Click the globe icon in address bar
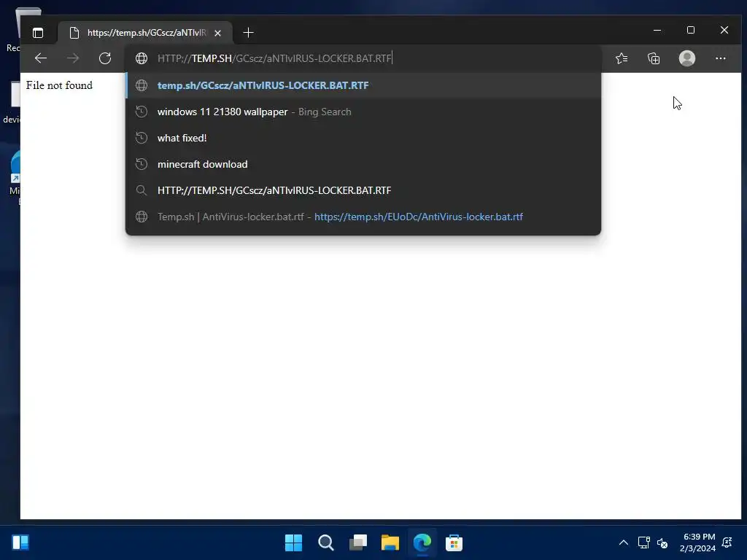Image resolution: width=747 pixels, height=560 pixels. tap(142, 58)
